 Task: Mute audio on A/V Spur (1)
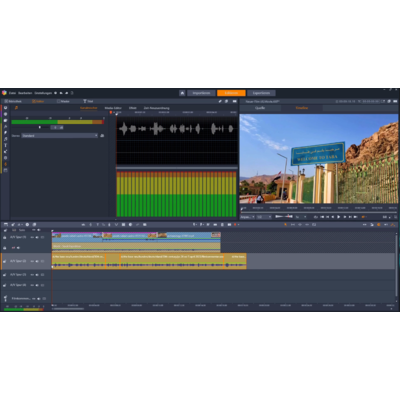click(x=37, y=237)
